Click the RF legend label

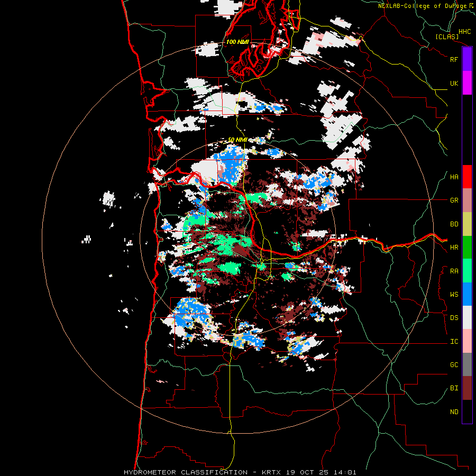coord(454,59)
